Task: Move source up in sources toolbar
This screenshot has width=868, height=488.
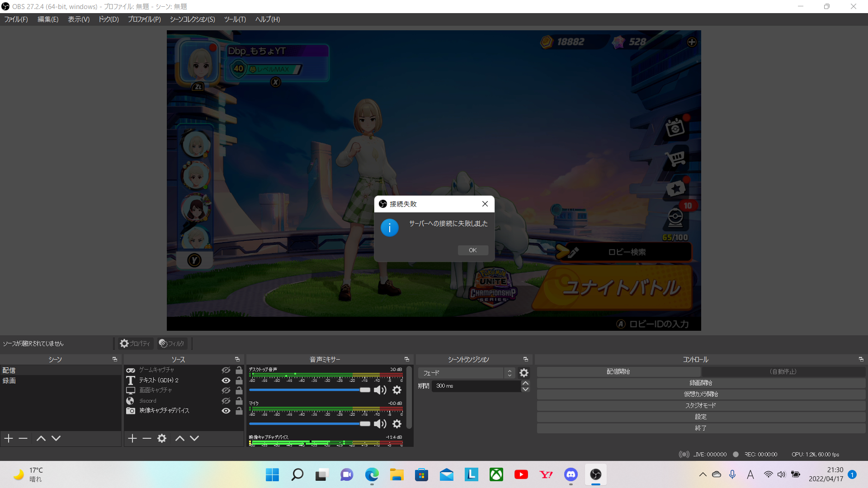Action: (180, 438)
